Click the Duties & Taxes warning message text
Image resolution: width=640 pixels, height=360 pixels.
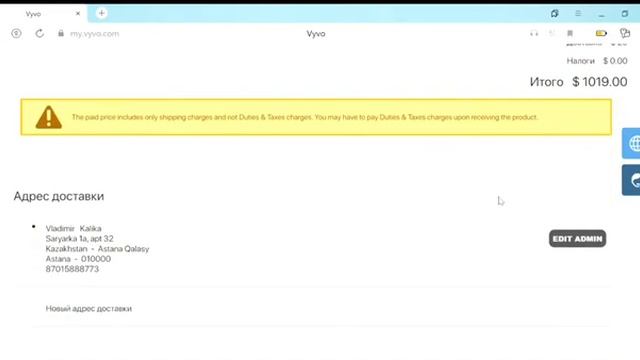(x=304, y=117)
